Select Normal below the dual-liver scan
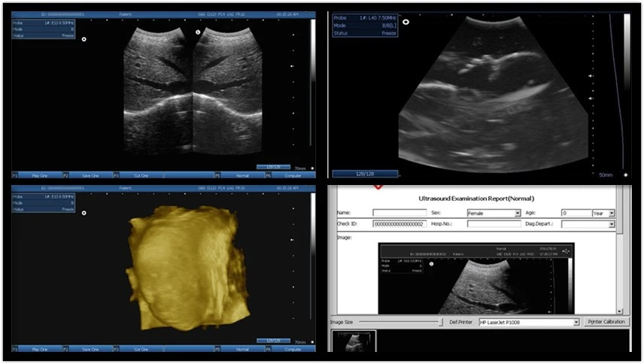The width and height of the screenshot is (644, 364). pyautogui.click(x=241, y=175)
